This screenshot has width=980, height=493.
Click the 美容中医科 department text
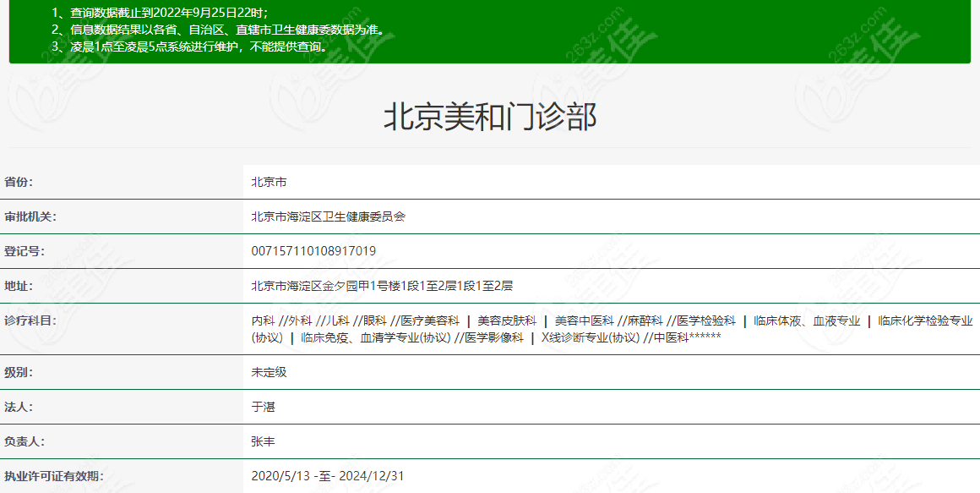(x=585, y=321)
